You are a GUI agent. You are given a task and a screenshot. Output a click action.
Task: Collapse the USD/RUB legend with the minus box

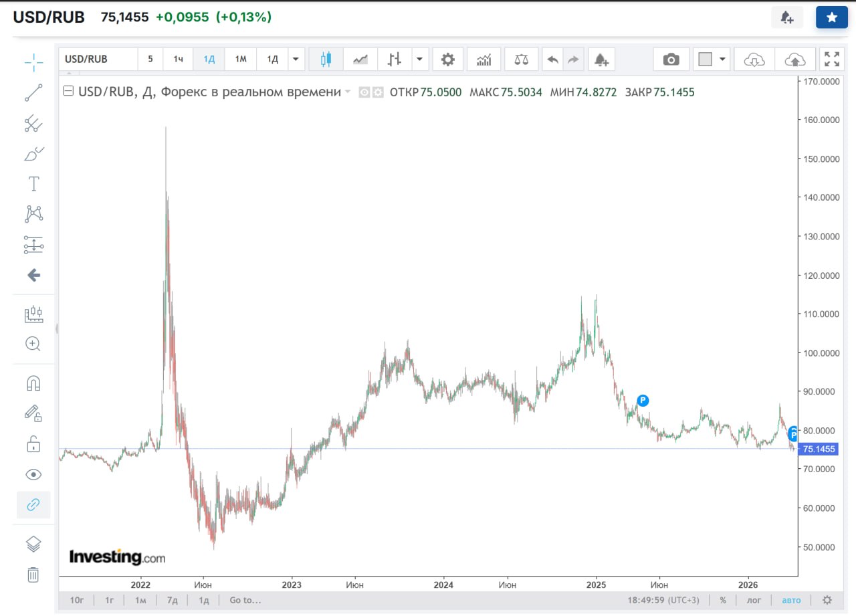[x=68, y=92]
